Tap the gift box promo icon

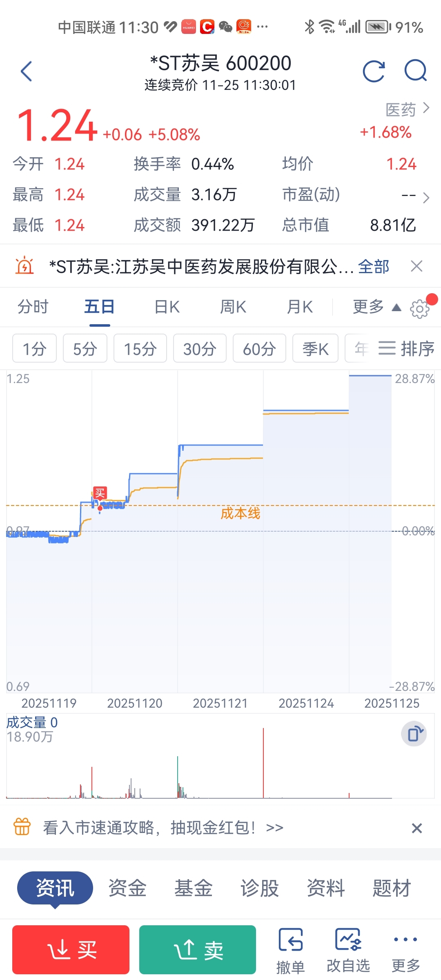(x=22, y=827)
